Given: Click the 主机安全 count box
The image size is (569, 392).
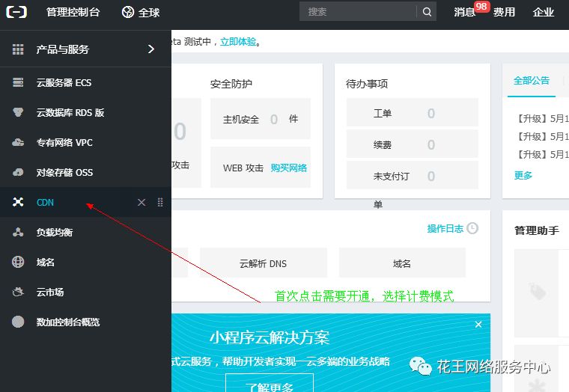Looking at the screenshot, I should [261, 119].
